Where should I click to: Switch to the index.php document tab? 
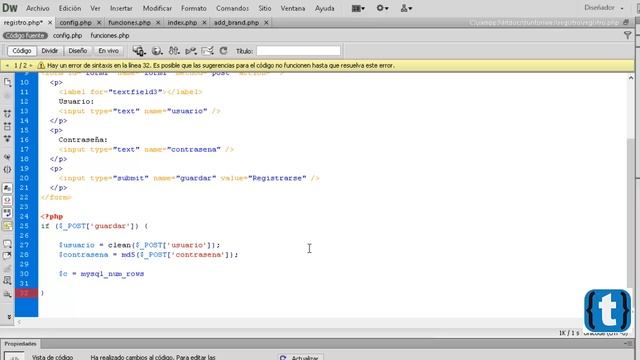pos(182,22)
